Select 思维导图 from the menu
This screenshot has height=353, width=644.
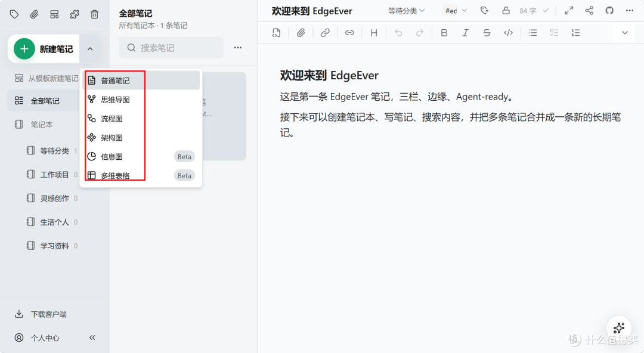142,100
